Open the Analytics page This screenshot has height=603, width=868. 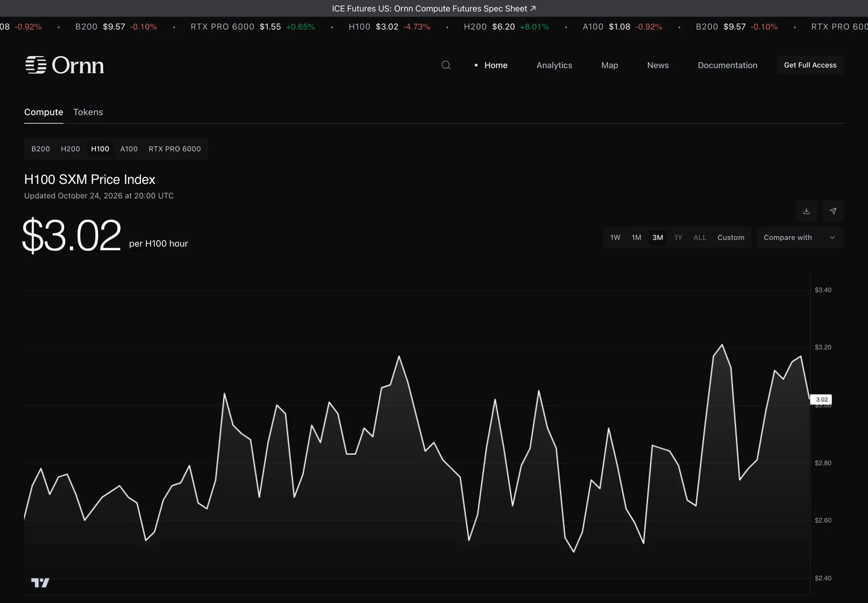(554, 65)
